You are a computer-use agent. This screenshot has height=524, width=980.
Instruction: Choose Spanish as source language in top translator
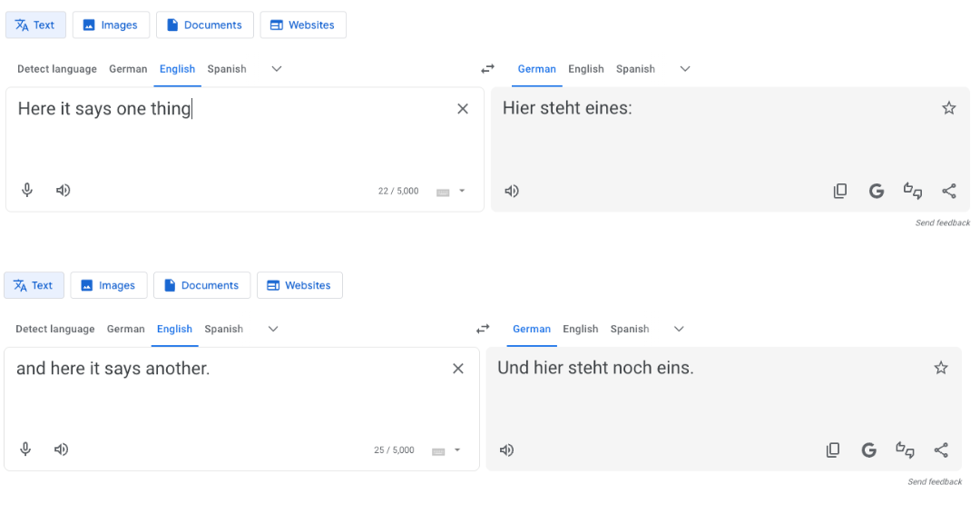pyautogui.click(x=227, y=69)
